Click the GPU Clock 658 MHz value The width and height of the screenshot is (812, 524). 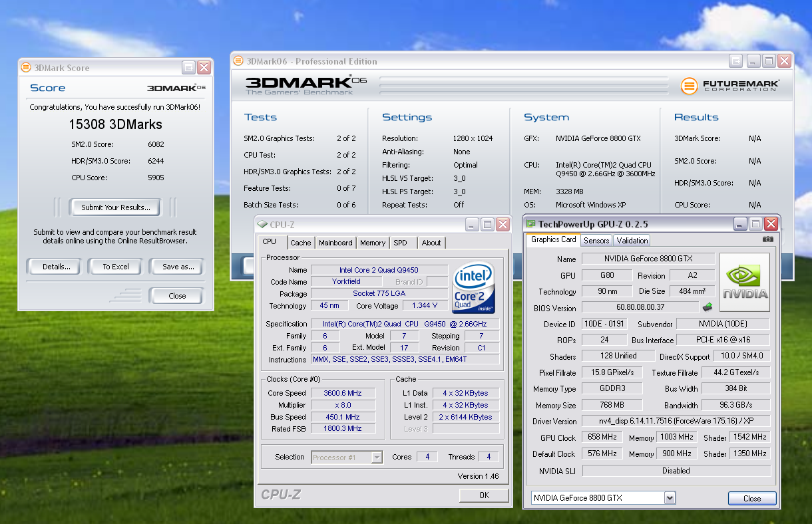[602, 437]
